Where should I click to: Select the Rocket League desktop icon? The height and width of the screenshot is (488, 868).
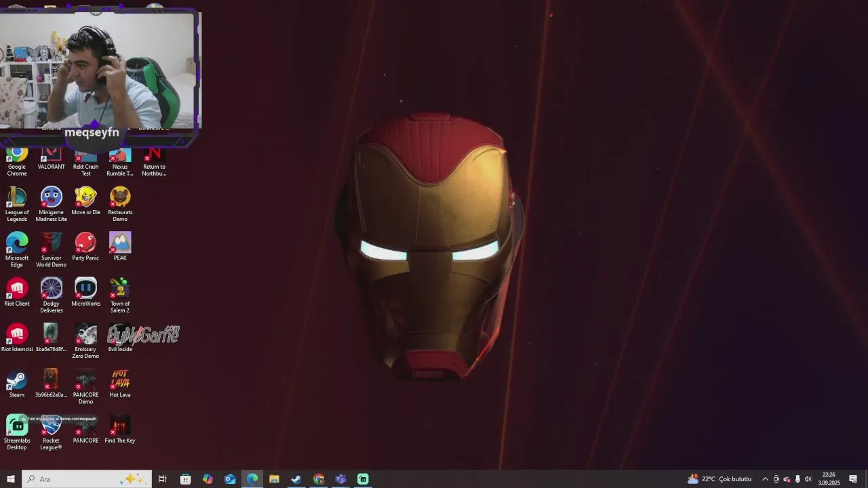click(51, 432)
